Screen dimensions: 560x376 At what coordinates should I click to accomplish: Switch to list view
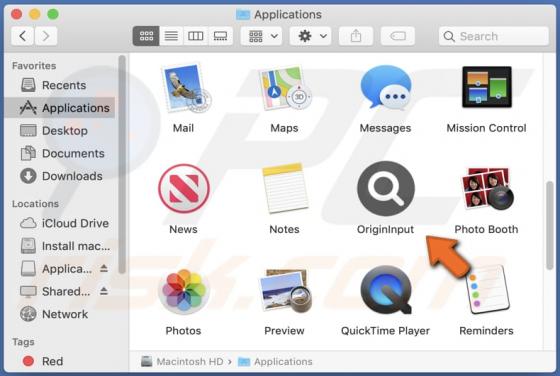(x=171, y=36)
